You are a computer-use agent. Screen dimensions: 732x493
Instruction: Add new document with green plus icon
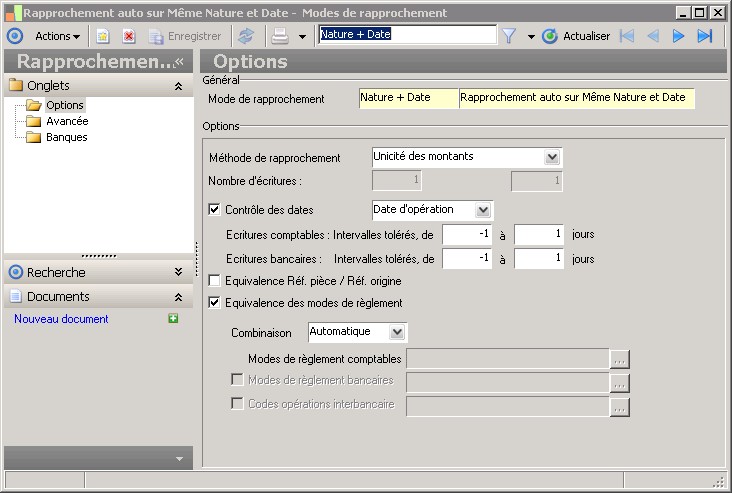[173, 319]
